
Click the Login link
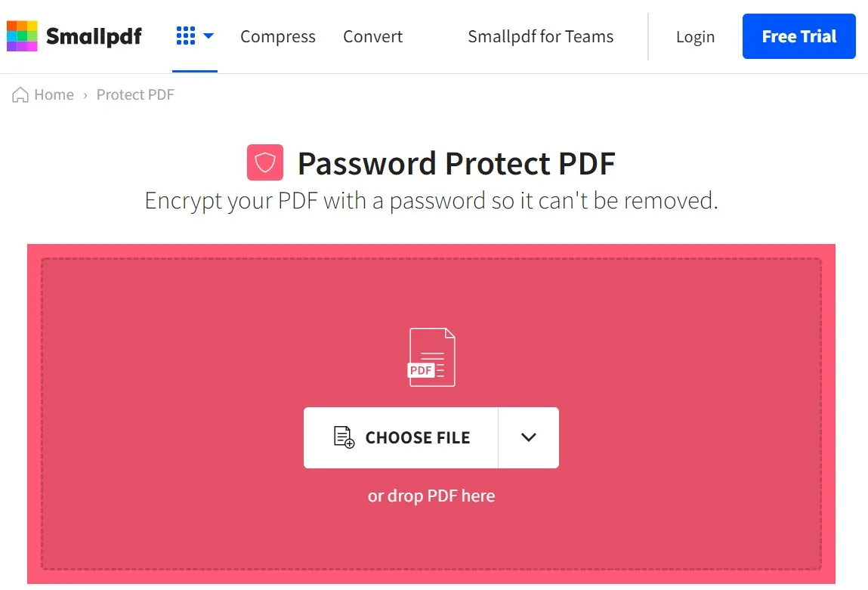point(694,36)
